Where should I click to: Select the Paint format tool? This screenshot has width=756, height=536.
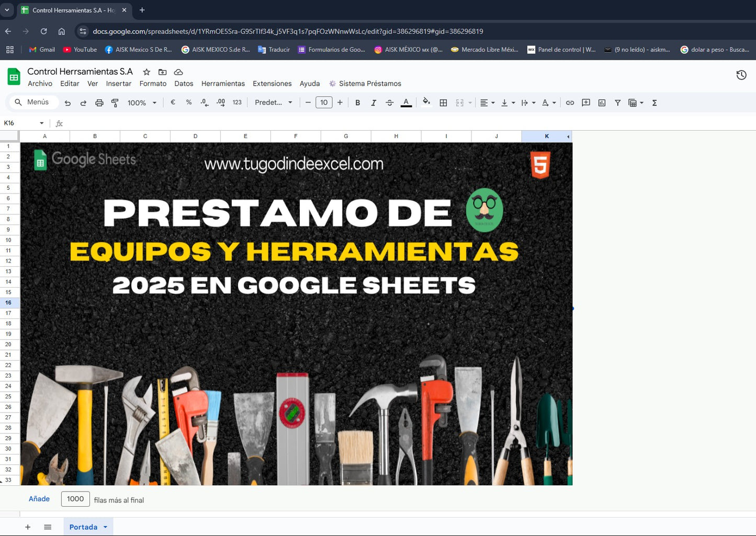pos(115,102)
